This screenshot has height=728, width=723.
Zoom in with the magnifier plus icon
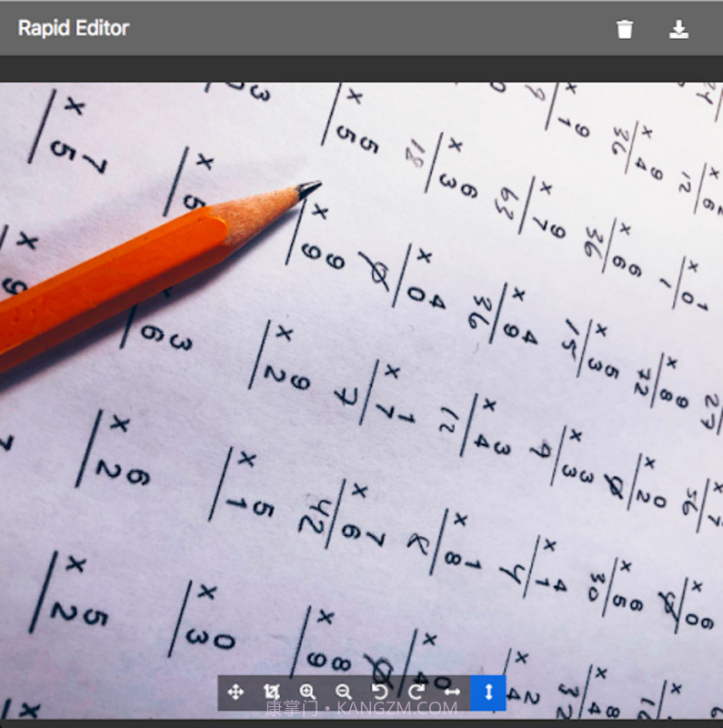[307, 693]
